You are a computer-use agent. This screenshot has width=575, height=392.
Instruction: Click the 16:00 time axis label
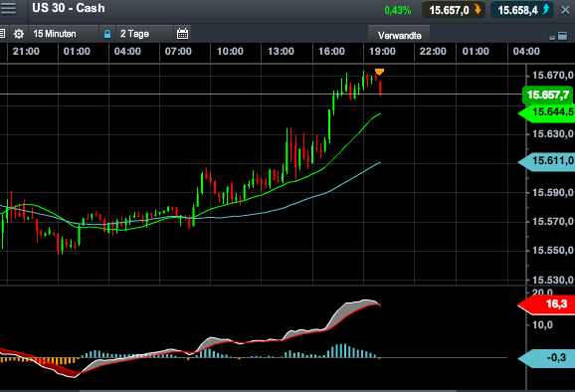point(331,52)
